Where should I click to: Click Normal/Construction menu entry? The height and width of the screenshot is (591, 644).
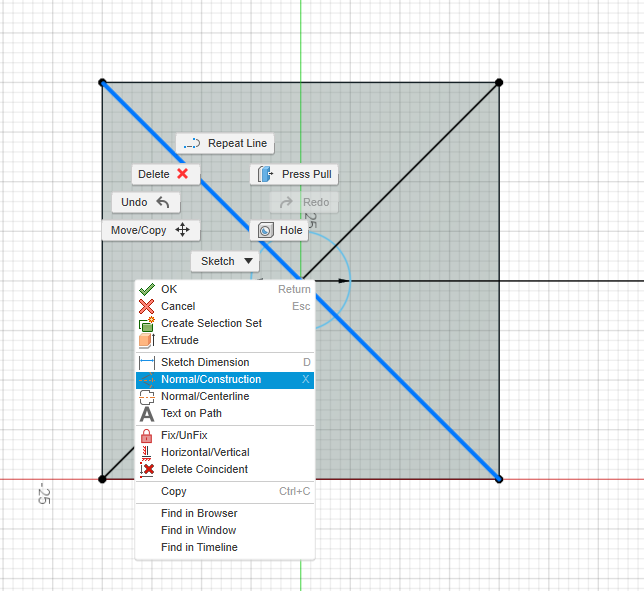pyautogui.click(x=225, y=379)
